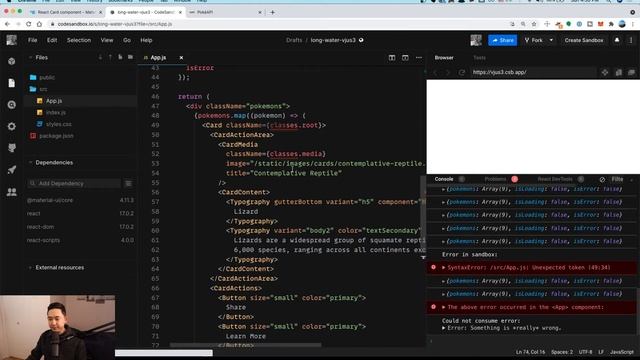Collapse the src folder
This screenshot has width=640, height=360.
[38, 89]
